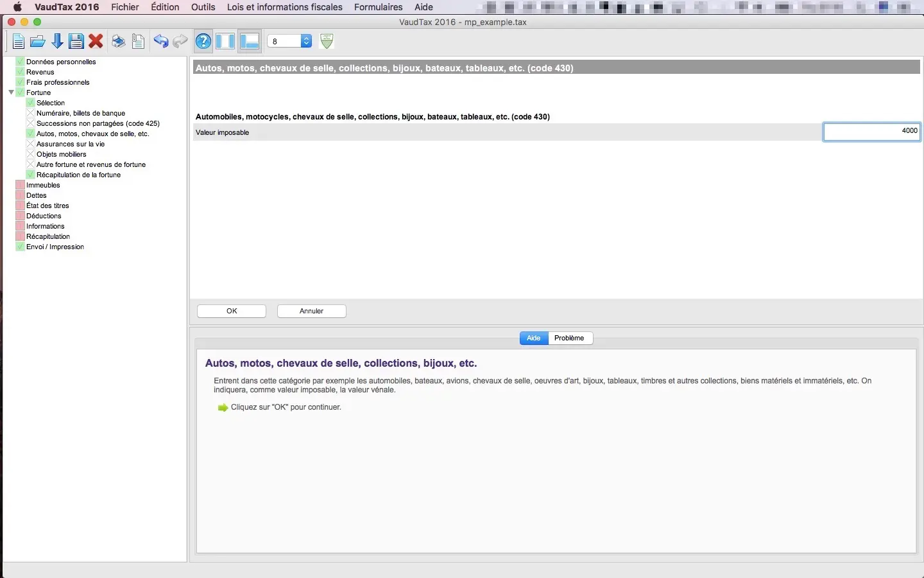Create a new tax declaration document
The width and height of the screenshot is (924, 578).
(18, 42)
